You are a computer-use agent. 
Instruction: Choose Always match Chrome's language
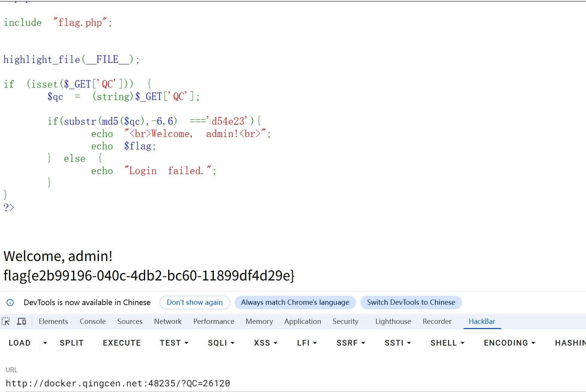coord(295,303)
